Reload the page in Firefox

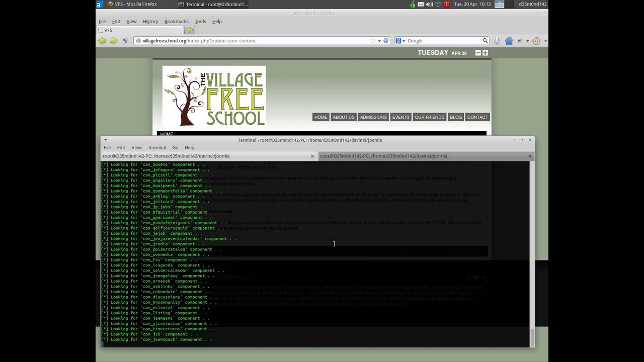(x=386, y=41)
